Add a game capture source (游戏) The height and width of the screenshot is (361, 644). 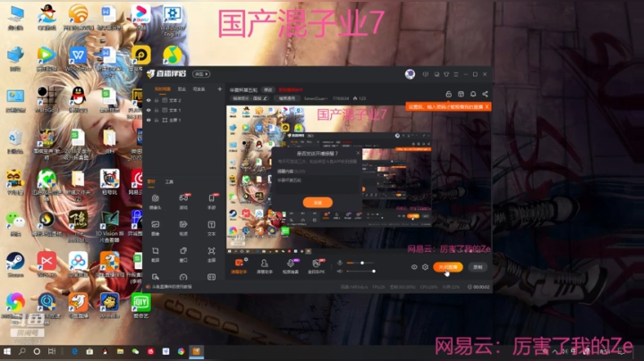(183, 201)
